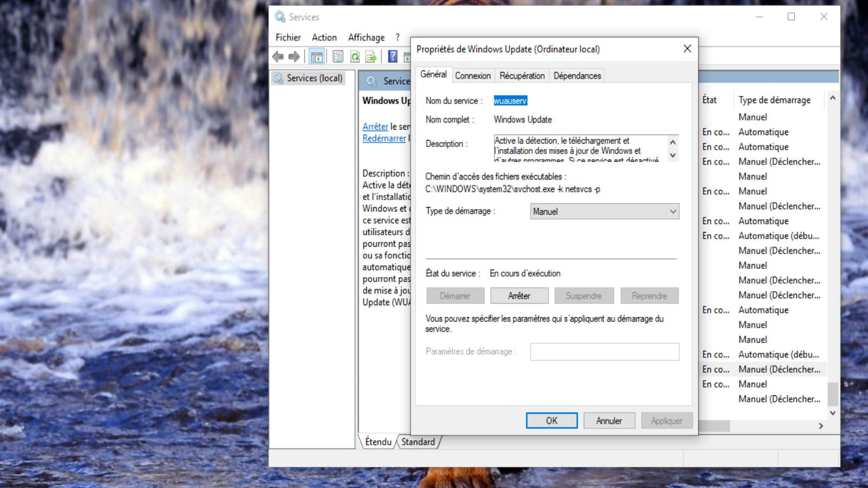This screenshot has height=488, width=868.
Task: Open the Type de démarrage dropdown
Action: tap(604, 211)
